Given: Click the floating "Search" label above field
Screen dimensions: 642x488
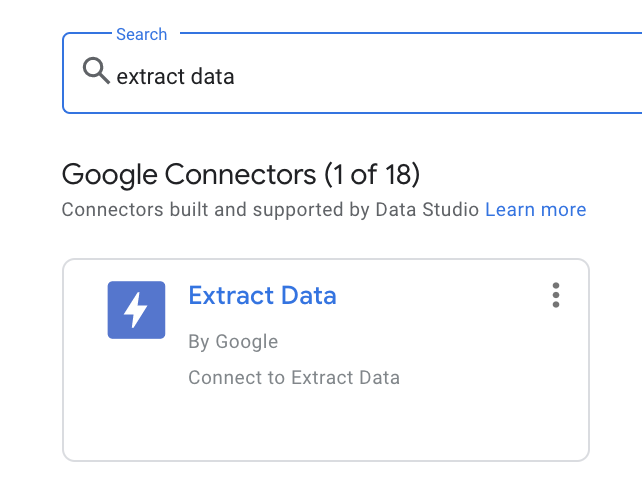Looking at the screenshot, I should [x=141, y=34].
